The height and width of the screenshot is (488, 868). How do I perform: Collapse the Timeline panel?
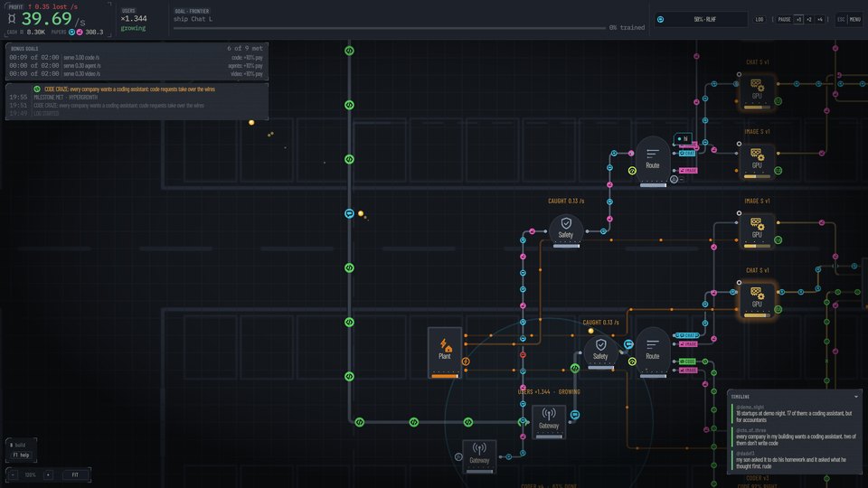pyautogui.click(x=856, y=397)
